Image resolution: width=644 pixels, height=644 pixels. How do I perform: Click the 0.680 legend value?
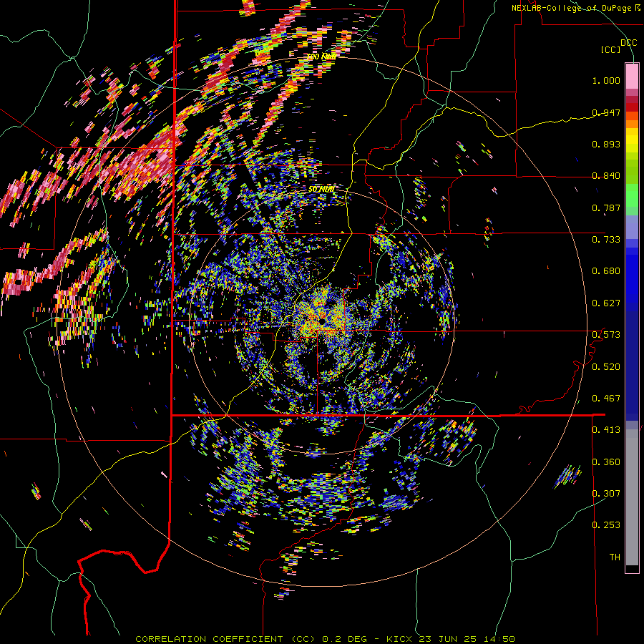[606, 271]
